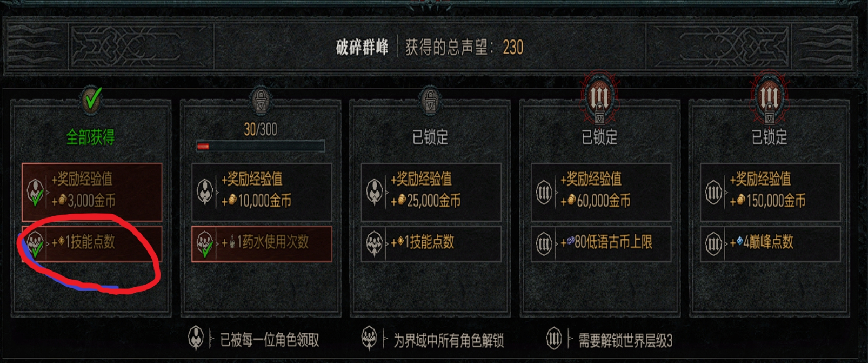Viewport: 868px width, 363px height.
Task: Click the world tier III emblem on the fifth tier
Action: click(769, 98)
